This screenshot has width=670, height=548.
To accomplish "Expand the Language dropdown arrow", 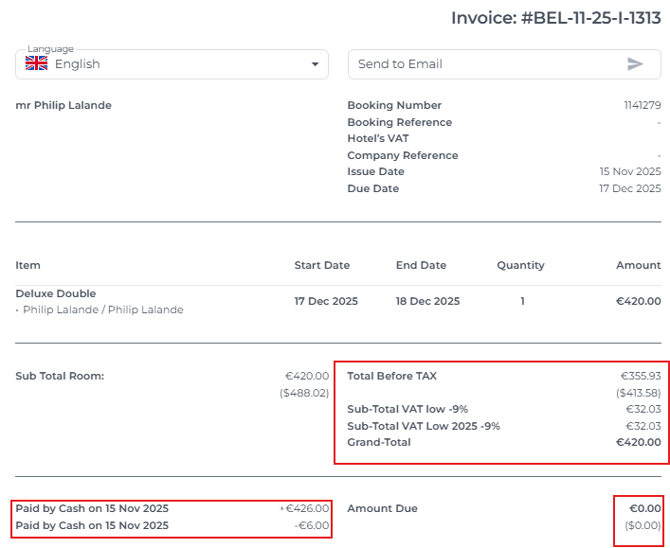I will 316,64.
